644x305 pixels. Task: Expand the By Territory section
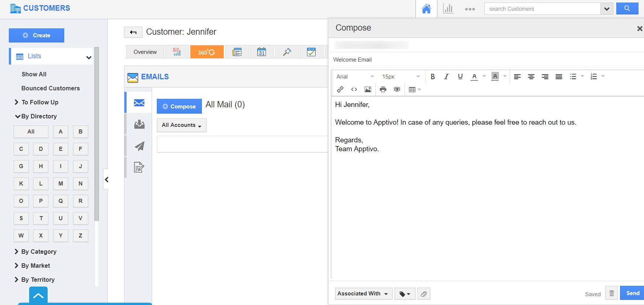(34, 280)
